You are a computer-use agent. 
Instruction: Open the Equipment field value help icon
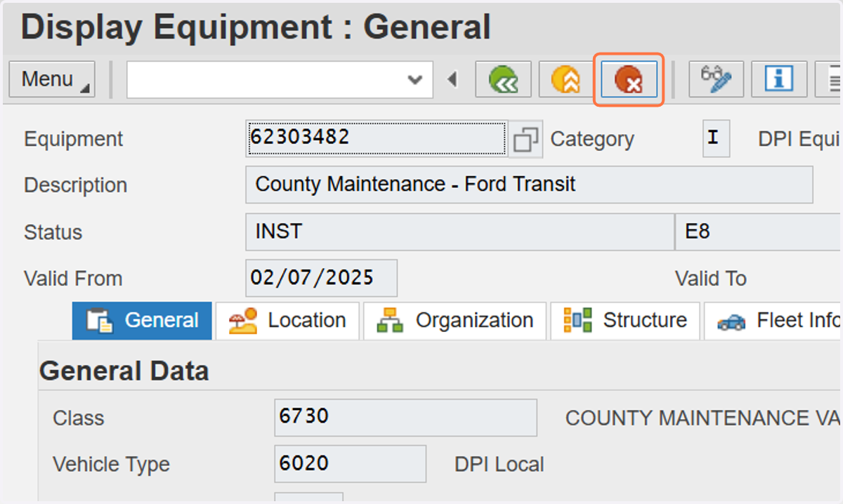[x=525, y=139]
